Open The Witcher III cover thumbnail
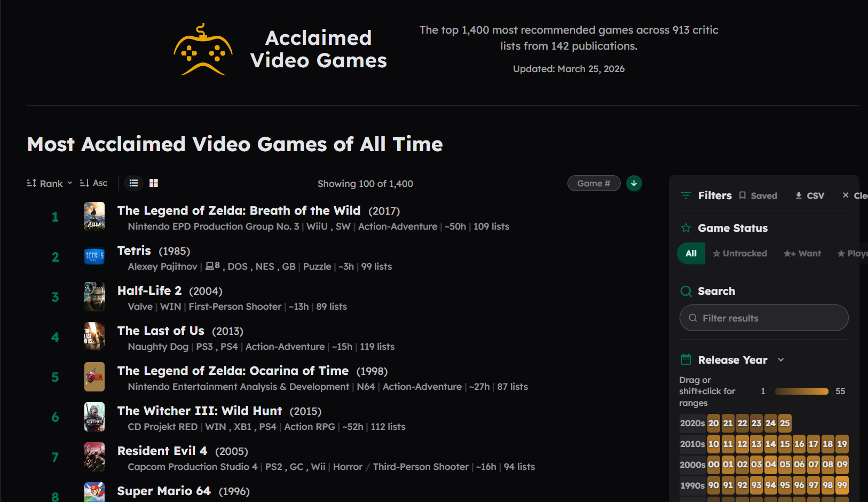The image size is (868, 502). tap(94, 417)
